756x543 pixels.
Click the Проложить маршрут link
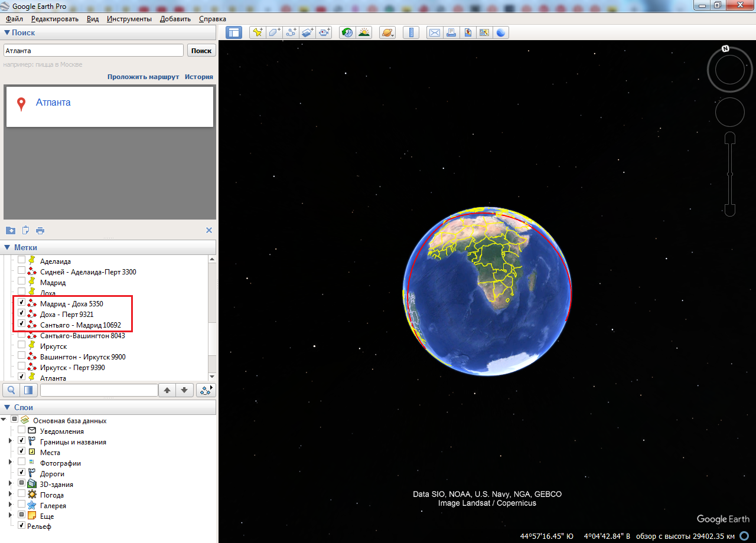[143, 77]
